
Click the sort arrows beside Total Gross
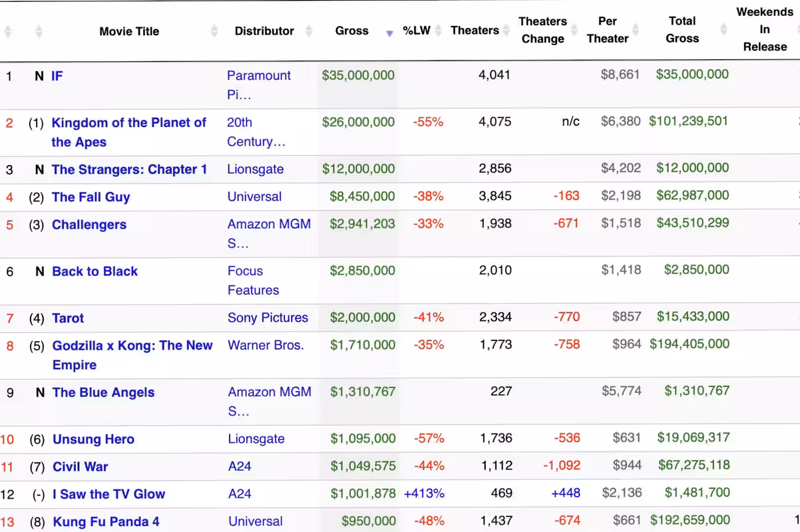tap(723, 31)
